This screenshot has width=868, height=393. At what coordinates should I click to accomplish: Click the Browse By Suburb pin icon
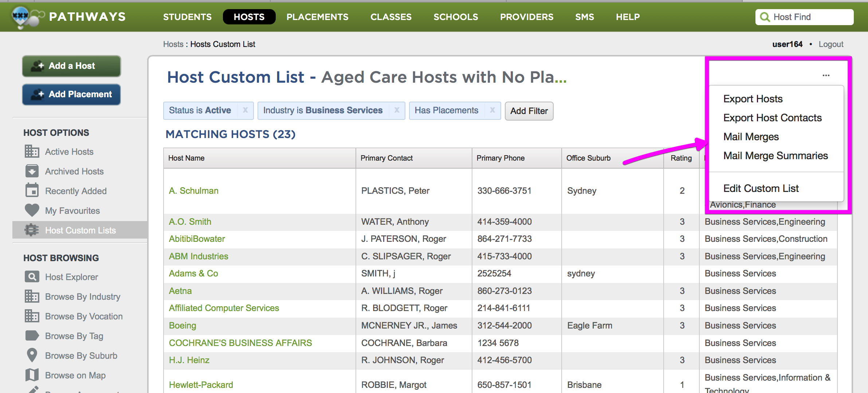pos(32,355)
